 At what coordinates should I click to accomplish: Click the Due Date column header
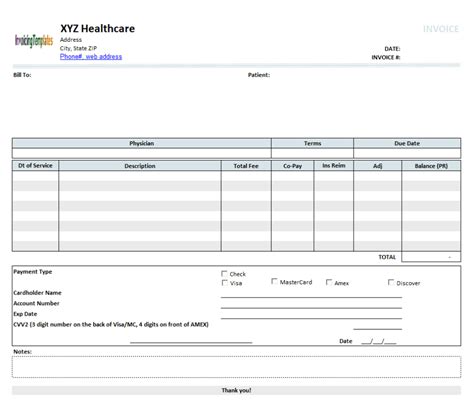click(407, 143)
